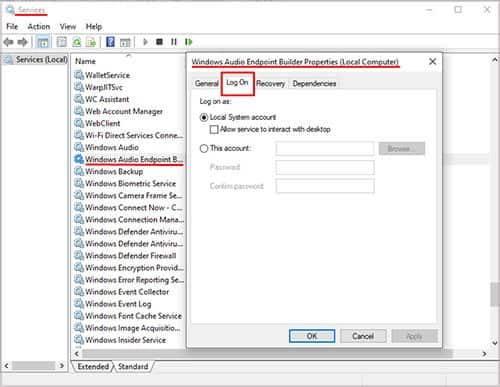Image resolution: width=500 pixels, height=387 pixels.
Task: Click the Export List toolbar icon
Action: 91,42
